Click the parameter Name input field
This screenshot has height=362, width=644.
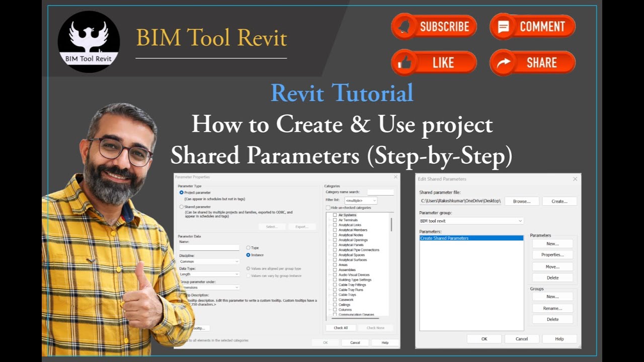tap(209, 248)
